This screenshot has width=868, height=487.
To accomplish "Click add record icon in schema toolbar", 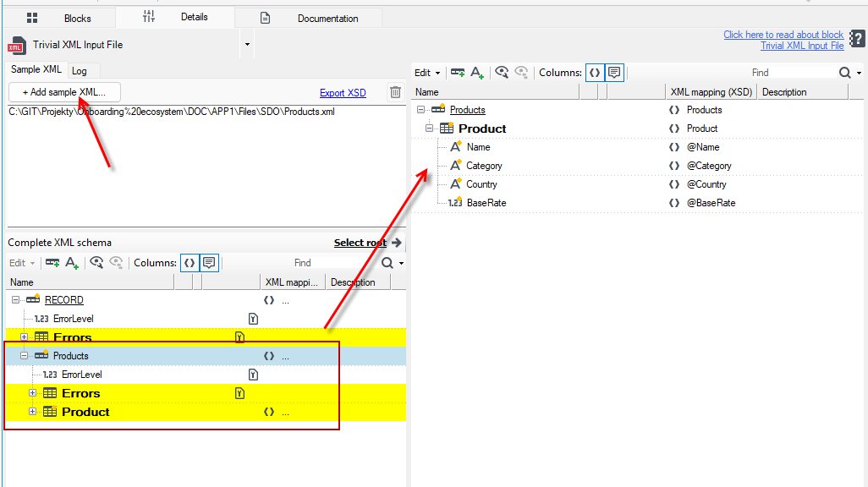I will point(52,263).
